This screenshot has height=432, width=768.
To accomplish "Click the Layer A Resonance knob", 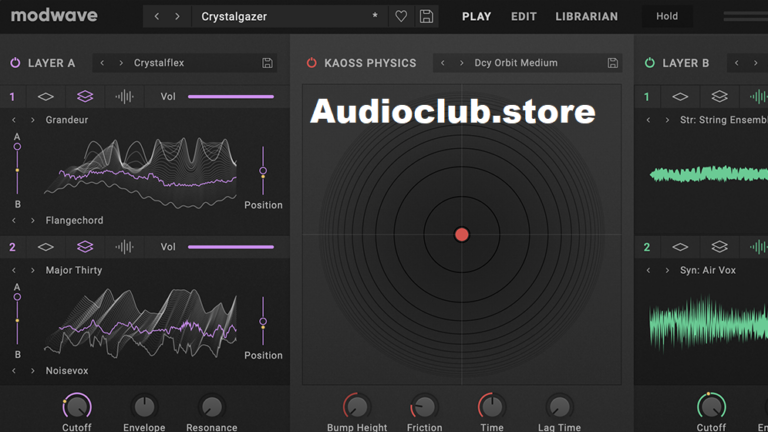I will pos(212,407).
